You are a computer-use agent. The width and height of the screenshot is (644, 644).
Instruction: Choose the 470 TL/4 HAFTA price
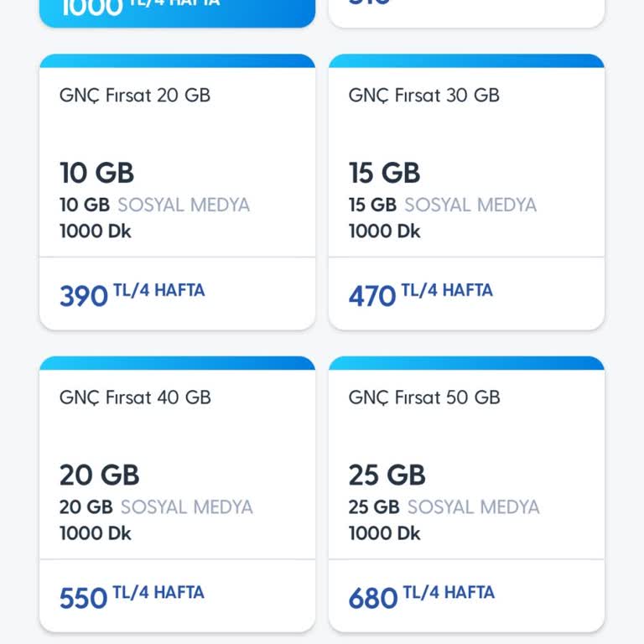tap(421, 294)
